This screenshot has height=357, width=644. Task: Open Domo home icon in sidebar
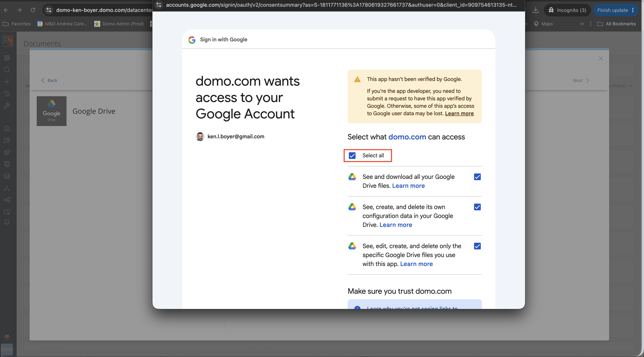coord(7,128)
